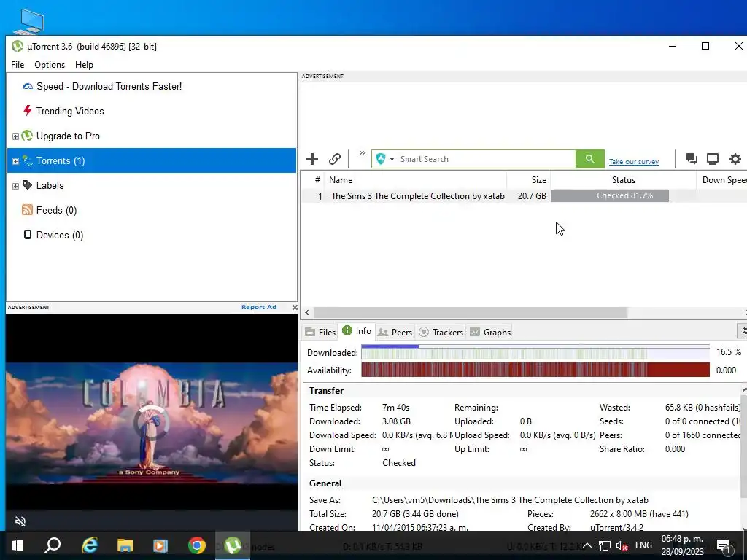Open media player taskbar icon
Viewport: 747px width, 560px height.
(160, 545)
